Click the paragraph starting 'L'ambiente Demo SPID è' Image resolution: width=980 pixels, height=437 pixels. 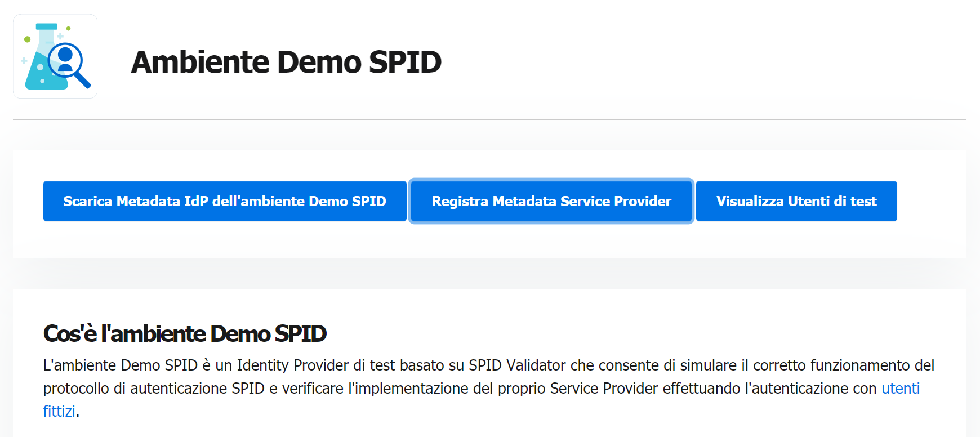click(x=489, y=389)
